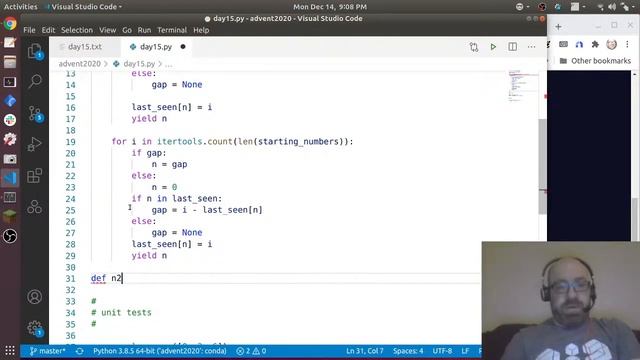
Task: Open the editor More Actions ellipsis
Action: [x=531, y=47]
